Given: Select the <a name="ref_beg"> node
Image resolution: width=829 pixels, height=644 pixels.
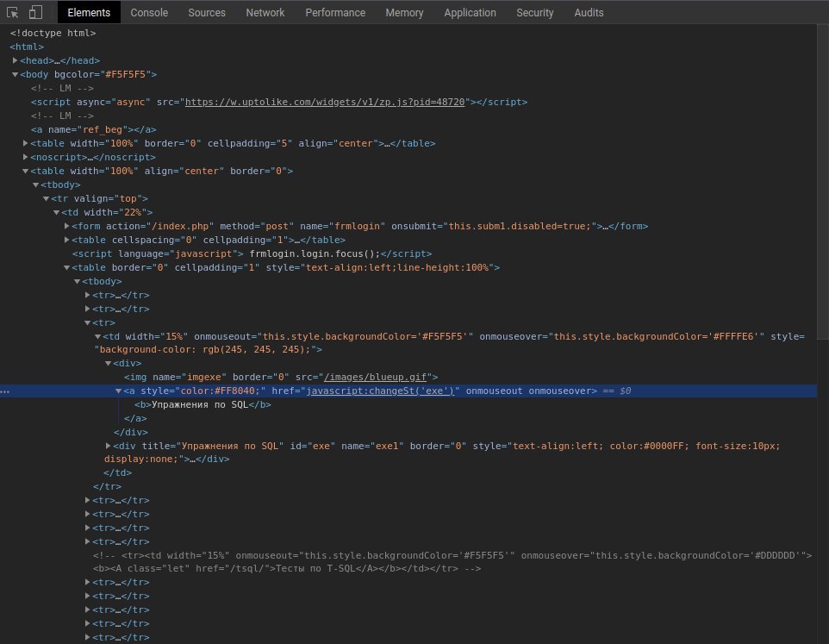Looking at the screenshot, I should [93, 129].
